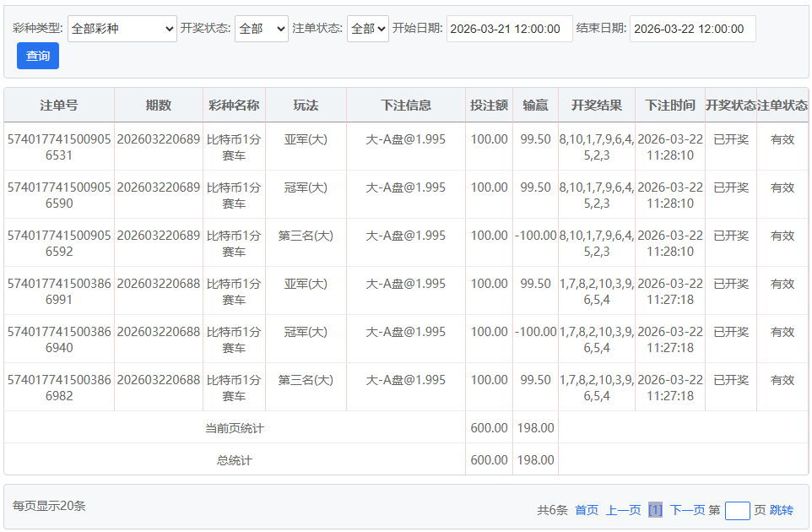Click the 跳转 link
Image resolution: width=812 pixels, height=532 pixels.
tap(782, 510)
